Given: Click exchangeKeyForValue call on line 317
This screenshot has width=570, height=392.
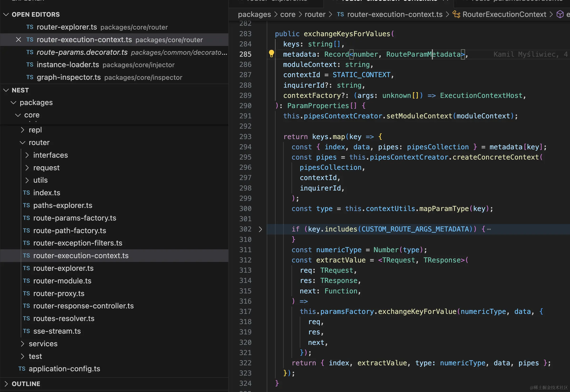Looking at the screenshot, I should (x=417, y=312).
